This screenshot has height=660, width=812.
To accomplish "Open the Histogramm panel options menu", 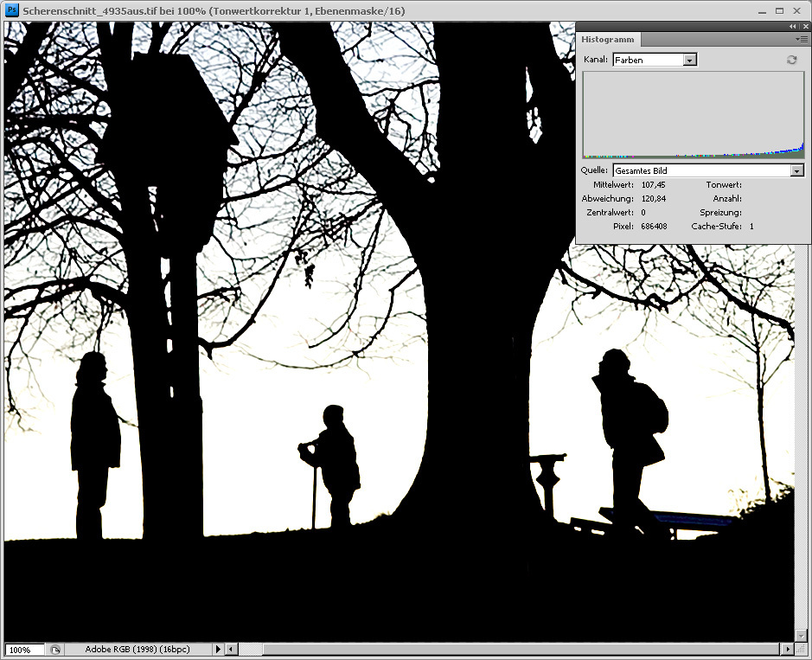I will tap(802, 40).
